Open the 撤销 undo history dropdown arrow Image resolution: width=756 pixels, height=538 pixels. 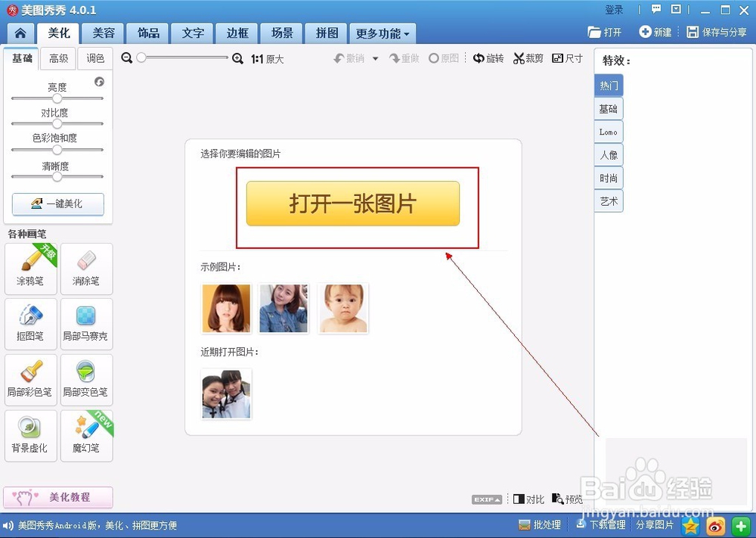click(375, 58)
